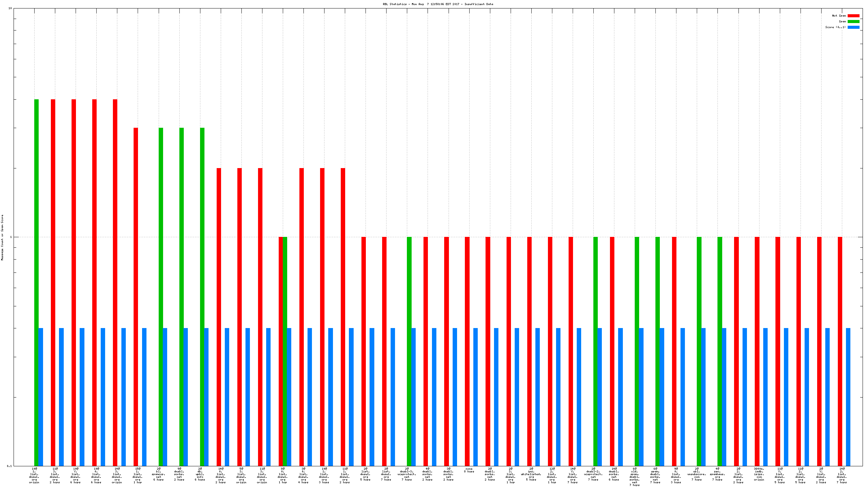Click the dnsbl-2.uceprotect.net 7 hops label
868x488 pixels.
click(593, 474)
